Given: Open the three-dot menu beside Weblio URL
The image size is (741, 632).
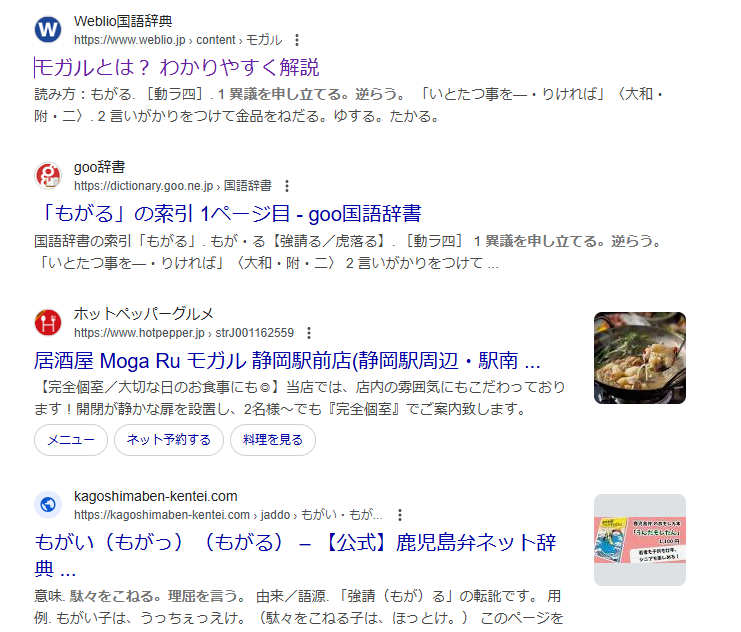Looking at the screenshot, I should [297, 40].
